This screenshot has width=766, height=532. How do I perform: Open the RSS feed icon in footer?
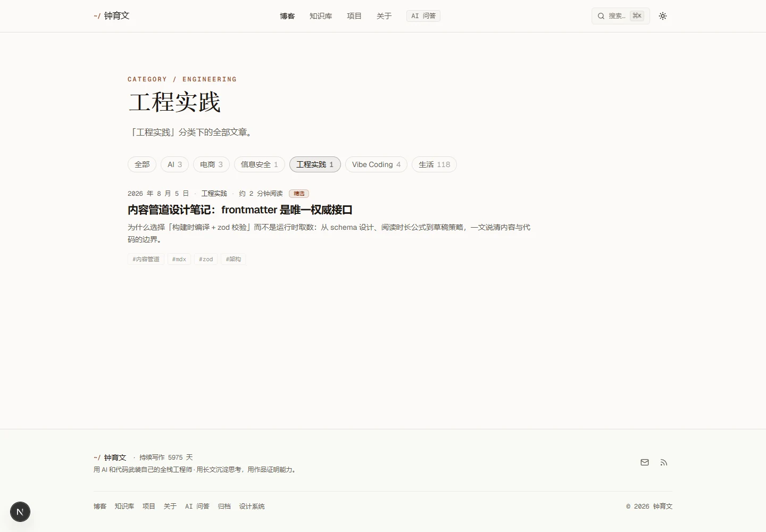664,462
